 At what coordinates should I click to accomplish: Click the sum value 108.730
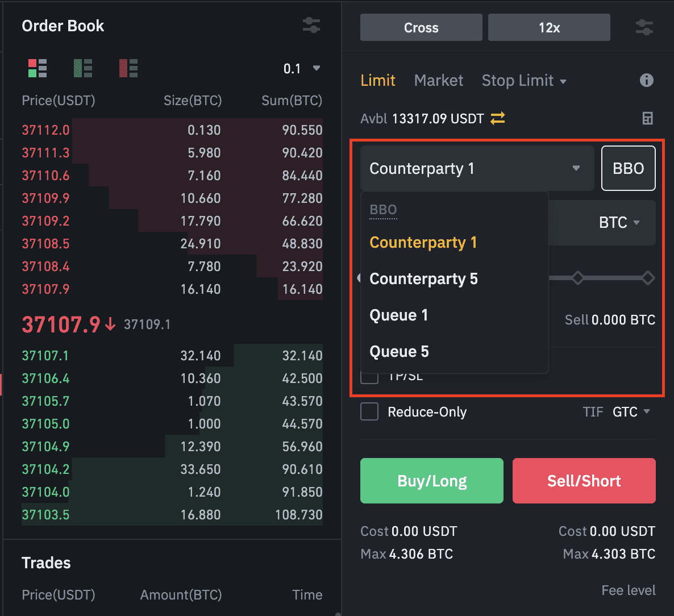click(x=299, y=514)
